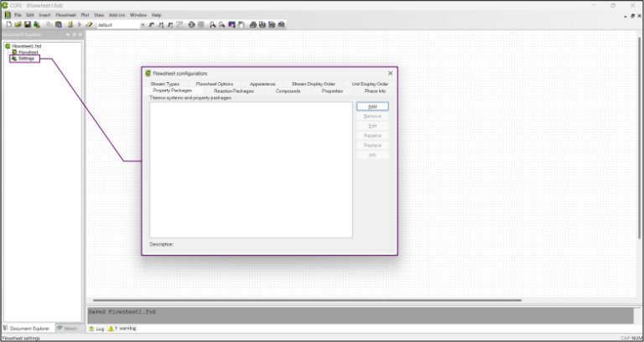Select Flowsheet1.fsd in the Document Explorer tree
The width and height of the screenshot is (644, 342).
click(x=26, y=46)
